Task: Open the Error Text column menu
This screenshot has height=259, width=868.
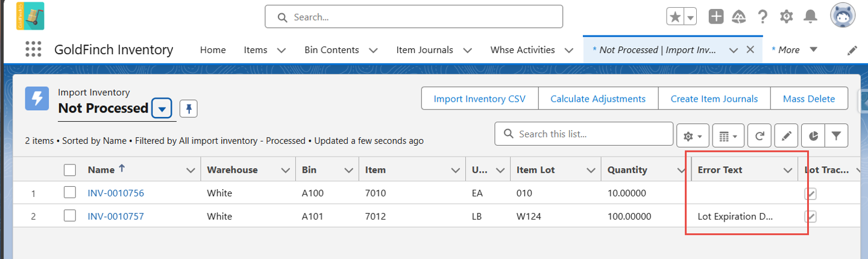Action: pos(787,170)
